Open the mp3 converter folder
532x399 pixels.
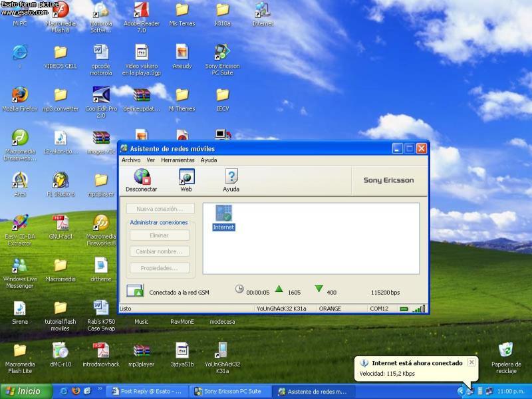[61, 100]
